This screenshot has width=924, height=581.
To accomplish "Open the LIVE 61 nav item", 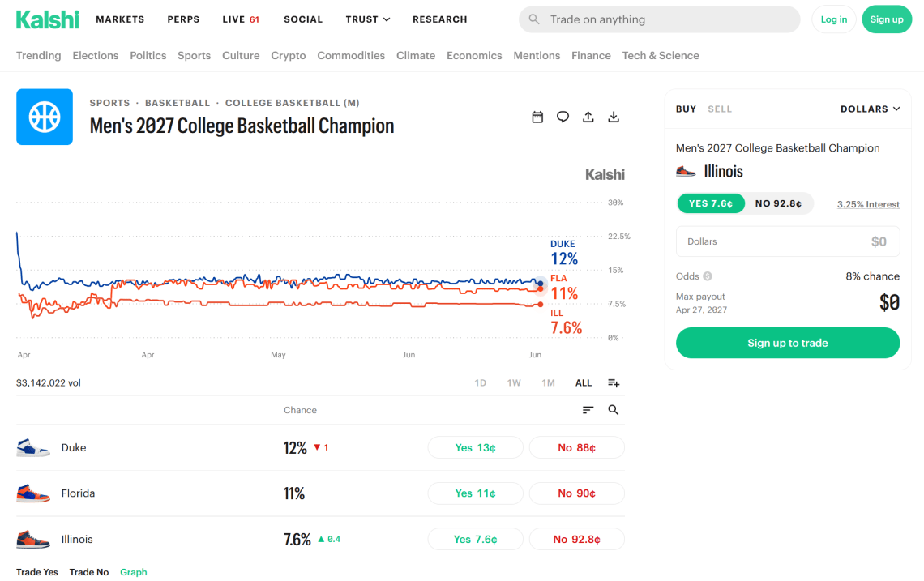I will [x=241, y=19].
